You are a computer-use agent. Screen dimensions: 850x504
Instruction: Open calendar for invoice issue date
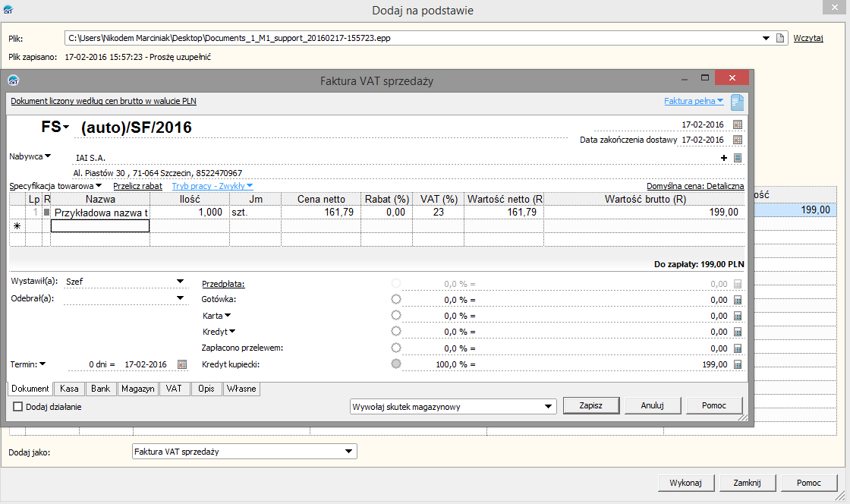pyautogui.click(x=738, y=124)
